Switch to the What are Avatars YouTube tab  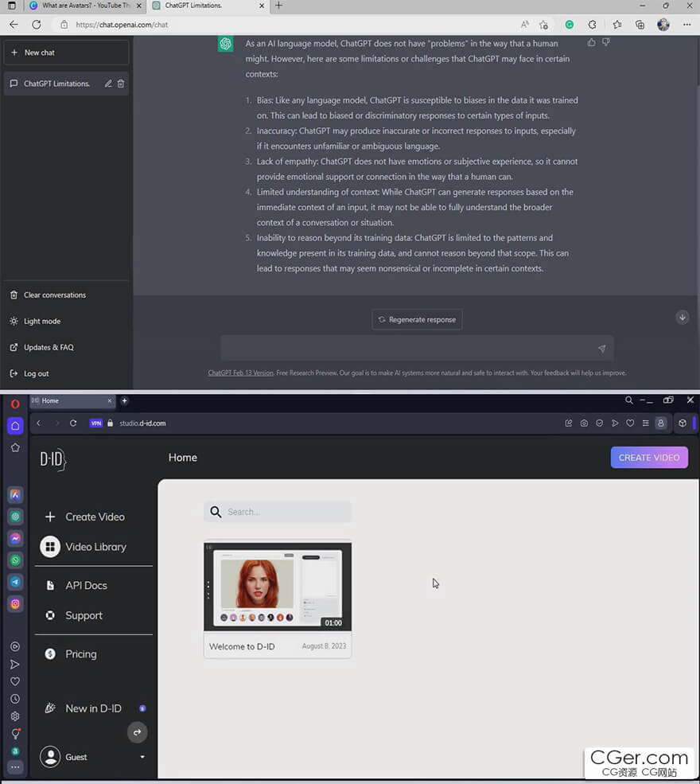[85, 6]
